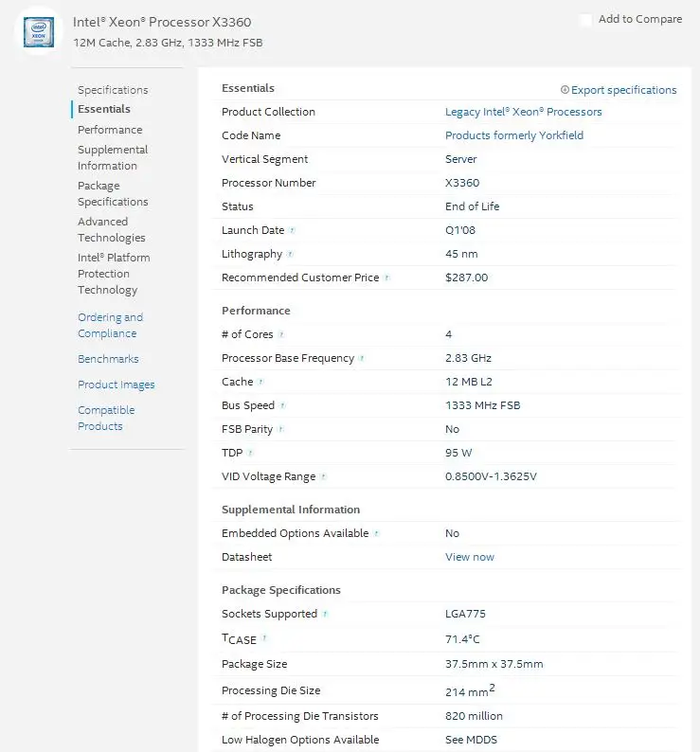700x752 pixels.
Task: Jump to Advanced Technologies in side navigation
Action: (112, 229)
